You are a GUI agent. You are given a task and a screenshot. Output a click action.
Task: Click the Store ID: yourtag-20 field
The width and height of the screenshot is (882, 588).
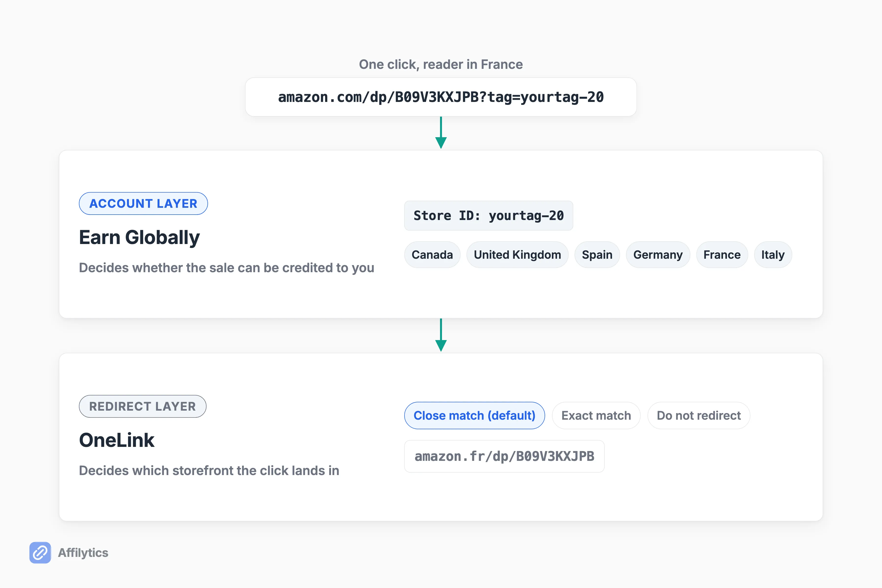[x=489, y=216]
